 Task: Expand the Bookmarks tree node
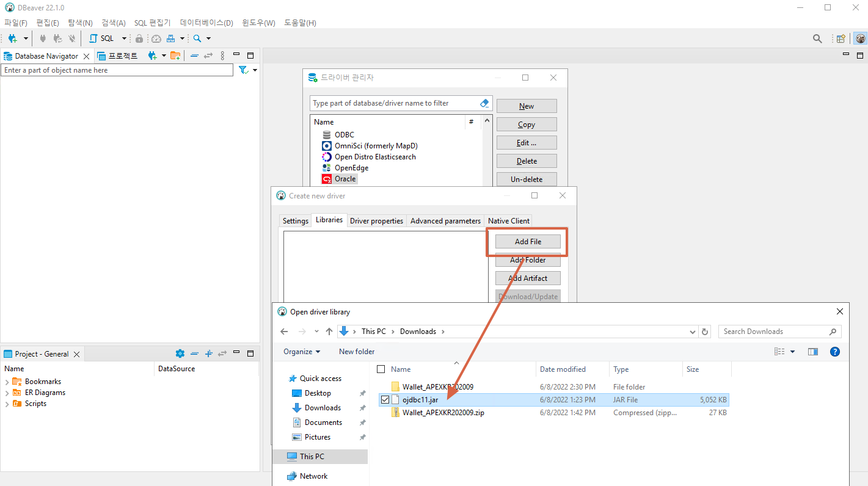click(x=7, y=382)
